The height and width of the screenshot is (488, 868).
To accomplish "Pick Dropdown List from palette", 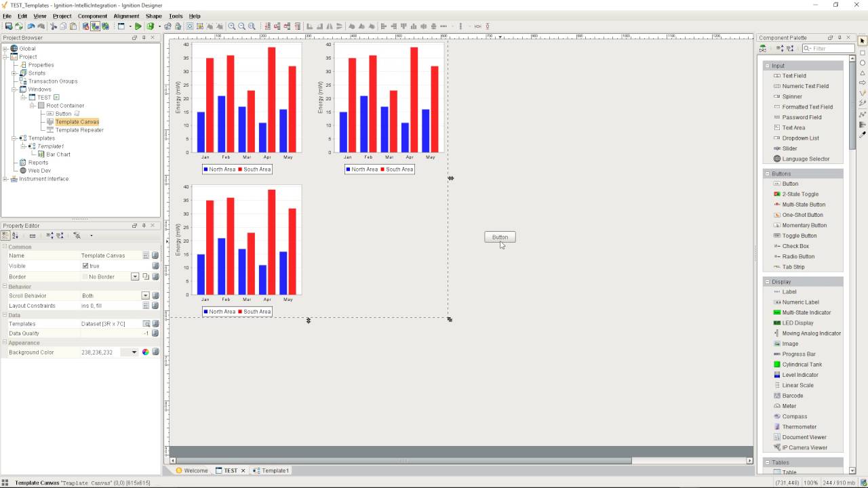I will (800, 138).
